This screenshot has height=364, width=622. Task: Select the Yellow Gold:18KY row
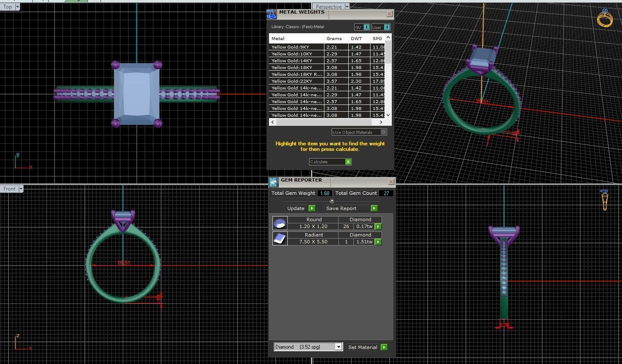[327, 67]
